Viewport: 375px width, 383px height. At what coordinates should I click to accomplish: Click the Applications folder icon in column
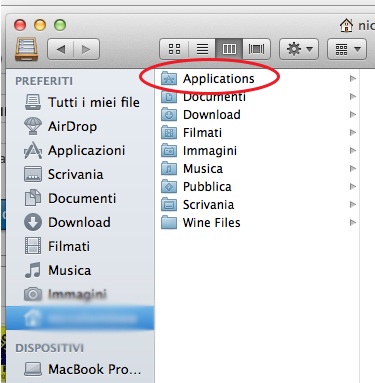pos(169,79)
